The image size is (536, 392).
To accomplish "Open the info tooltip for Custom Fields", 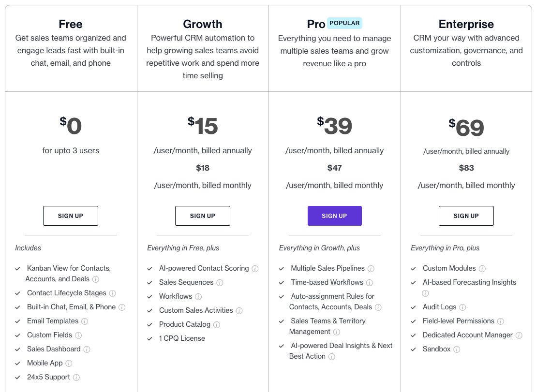I will (77, 335).
